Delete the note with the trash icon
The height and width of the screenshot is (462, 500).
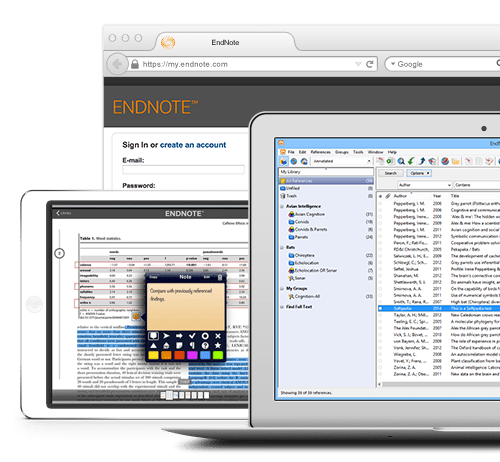pos(220,277)
